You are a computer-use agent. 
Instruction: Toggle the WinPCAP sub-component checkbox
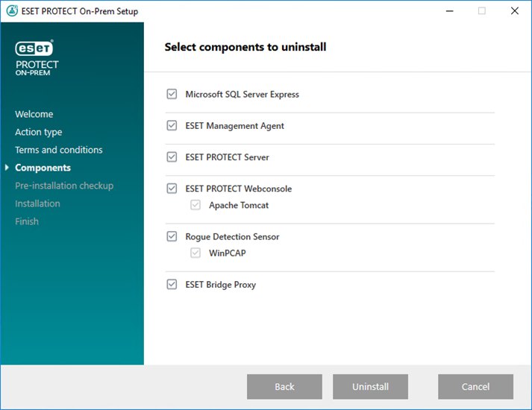tap(195, 253)
